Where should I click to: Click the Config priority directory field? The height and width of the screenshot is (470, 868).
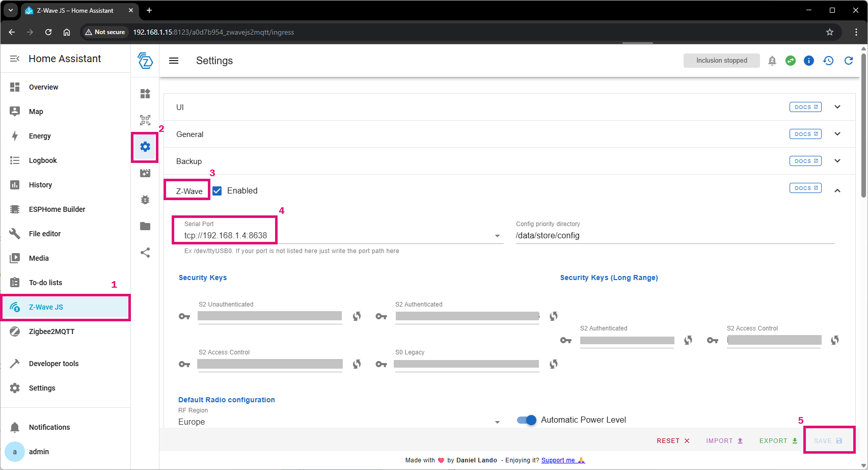coord(674,236)
